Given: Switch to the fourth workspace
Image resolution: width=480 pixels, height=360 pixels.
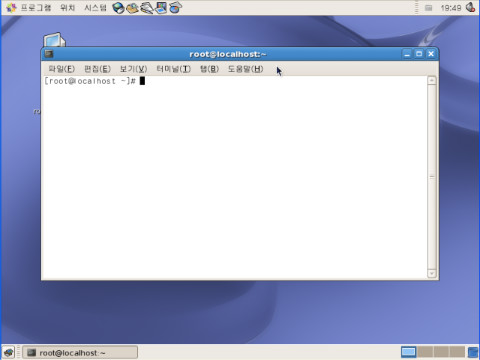Looking at the screenshot, I should click(x=457, y=352).
